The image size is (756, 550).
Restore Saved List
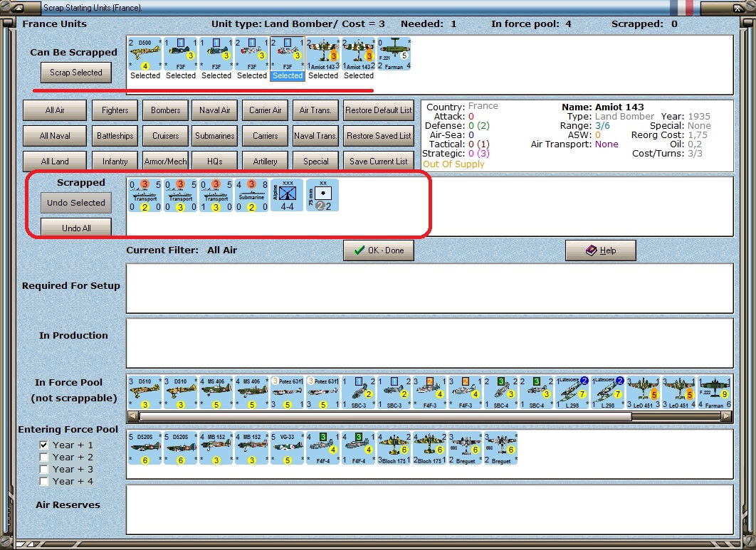379,136
